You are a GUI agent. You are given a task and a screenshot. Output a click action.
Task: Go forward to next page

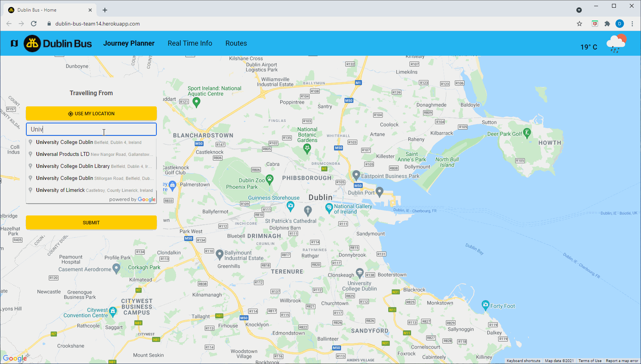point(21,24)
